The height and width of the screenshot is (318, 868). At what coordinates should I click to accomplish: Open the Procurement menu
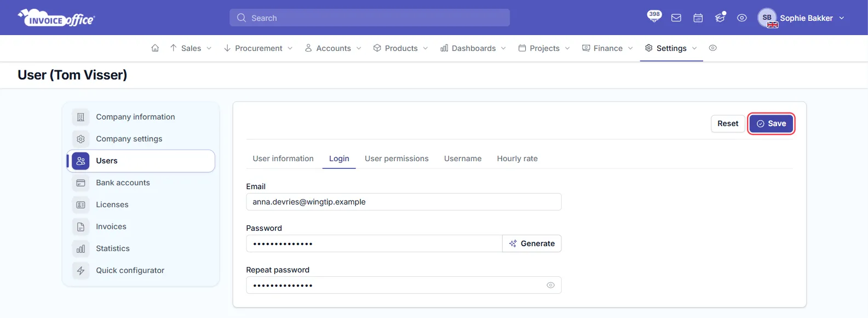pyautogui.click(x=258, y=48)
